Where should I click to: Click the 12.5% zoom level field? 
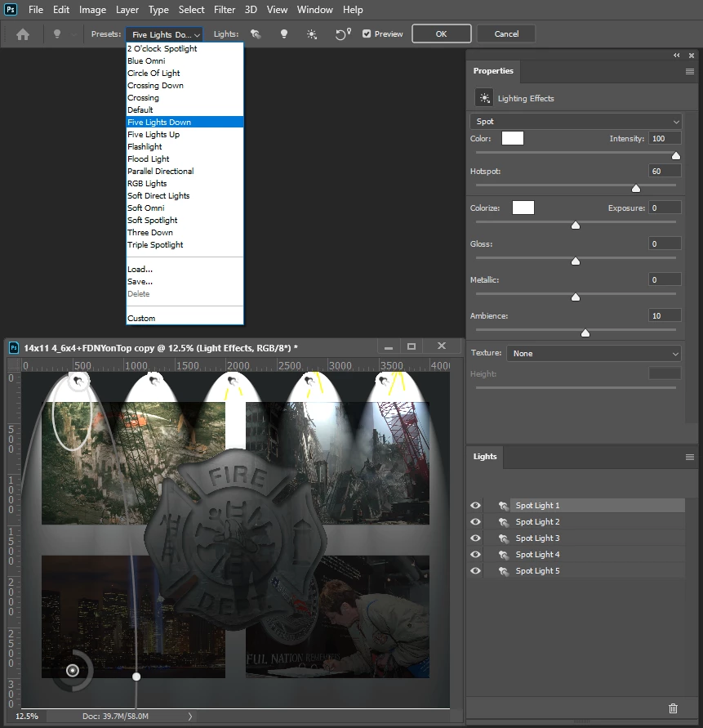click(x=27, y=717)
